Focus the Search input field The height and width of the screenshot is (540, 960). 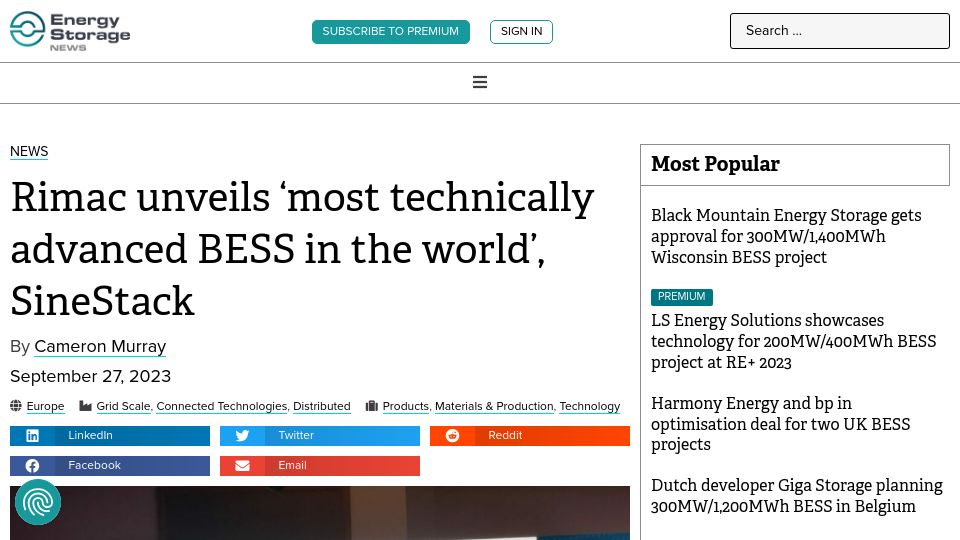(x=839, y=31)
